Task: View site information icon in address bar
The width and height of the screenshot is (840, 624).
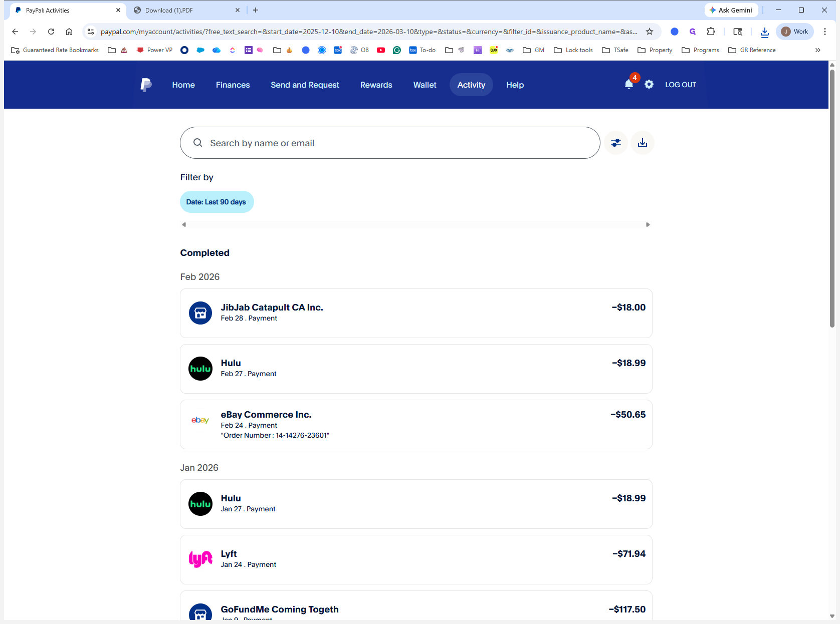Action: (91, 32)
